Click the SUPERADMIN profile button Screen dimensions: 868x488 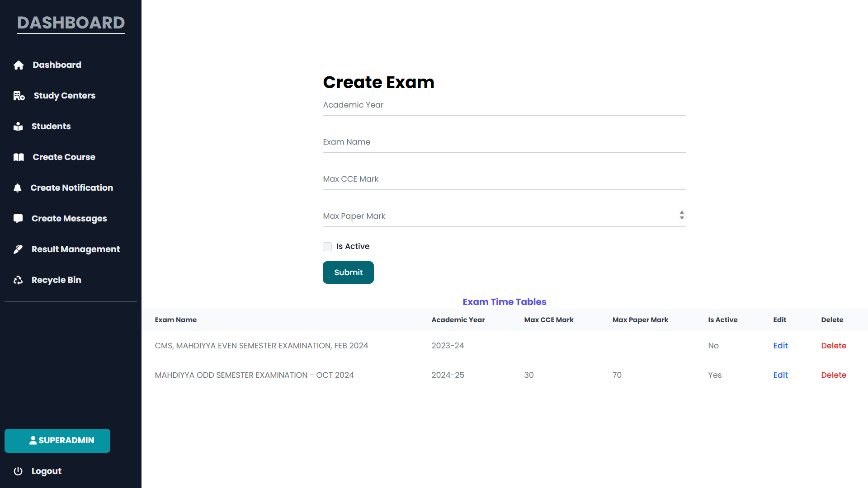click(x=57, y=441)
